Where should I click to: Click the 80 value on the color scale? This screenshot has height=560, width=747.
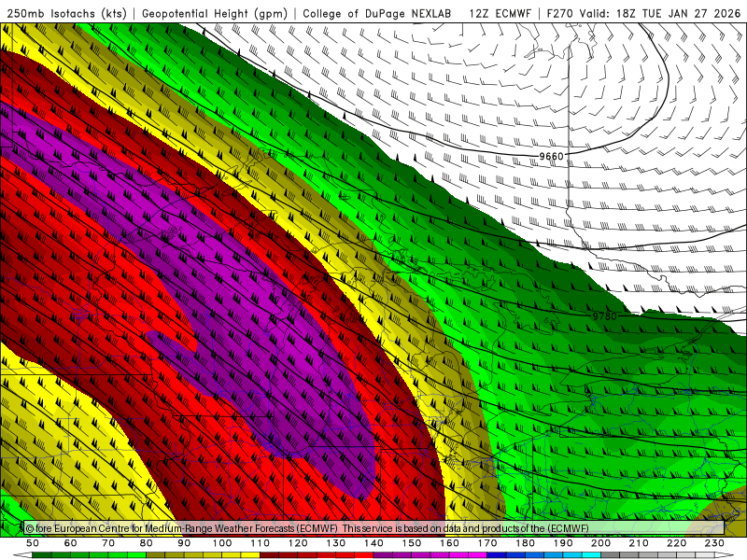[x=147, y=543]
